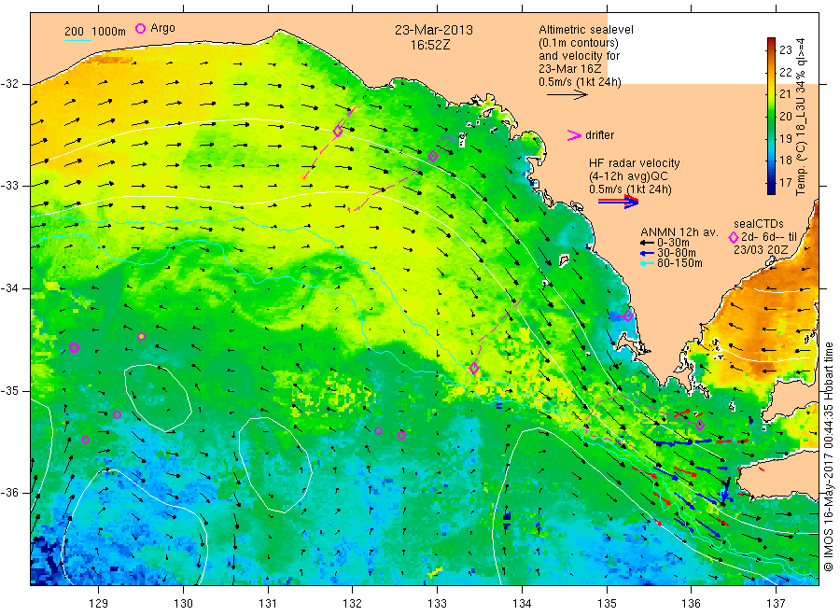Click the 134 longitude axis label

pos(522,604)
